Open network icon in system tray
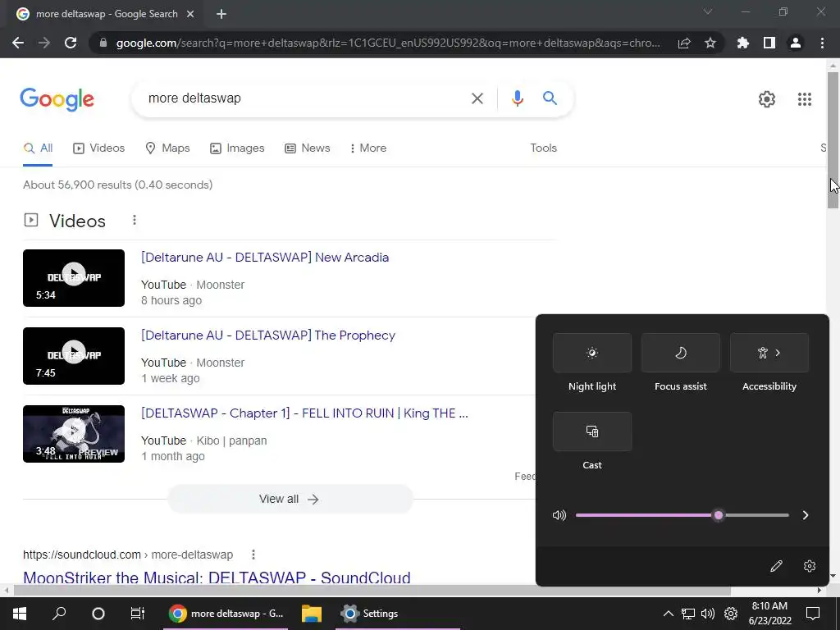Screen dimensions: 840x630 (x=688, y=614)
